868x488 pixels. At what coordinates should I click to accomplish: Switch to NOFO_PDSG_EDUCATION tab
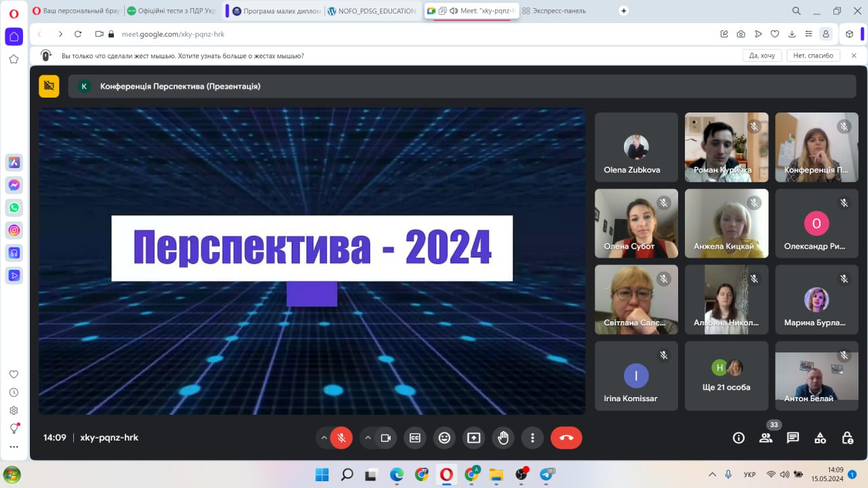point(372,11)
